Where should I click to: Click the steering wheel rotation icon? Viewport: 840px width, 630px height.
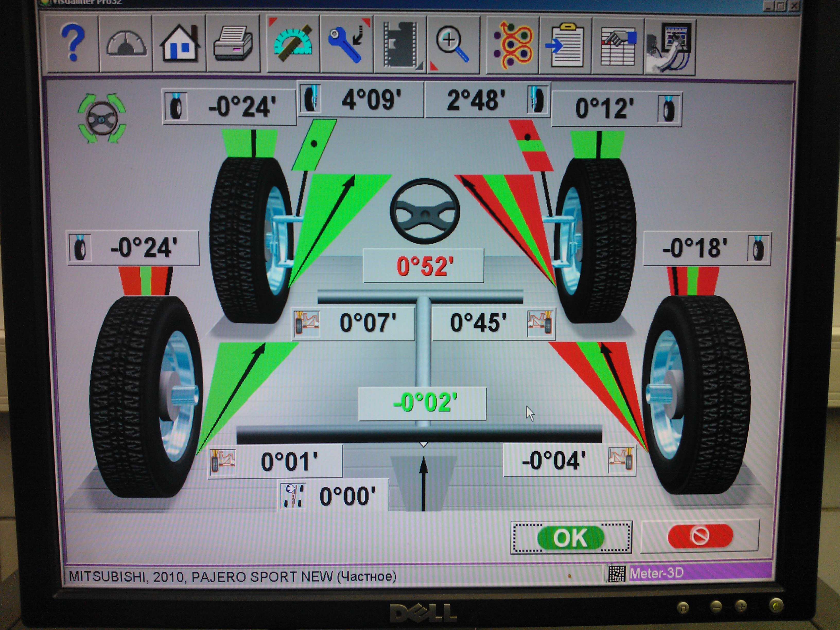(x=102, y=119)
